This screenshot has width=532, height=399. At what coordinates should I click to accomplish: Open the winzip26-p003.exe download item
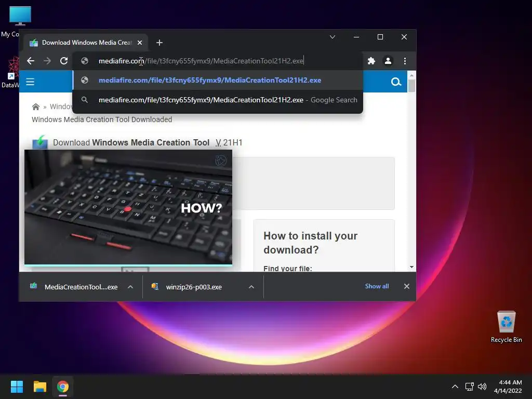194,287
